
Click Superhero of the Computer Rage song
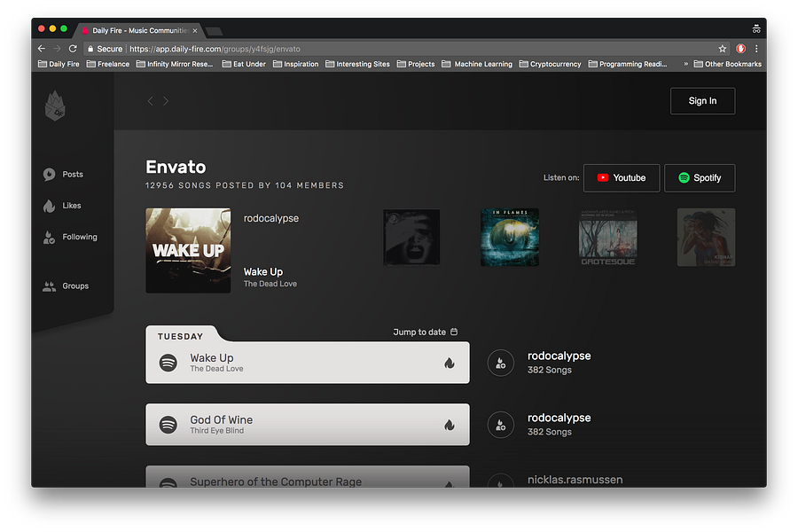[x=276, y=481]
